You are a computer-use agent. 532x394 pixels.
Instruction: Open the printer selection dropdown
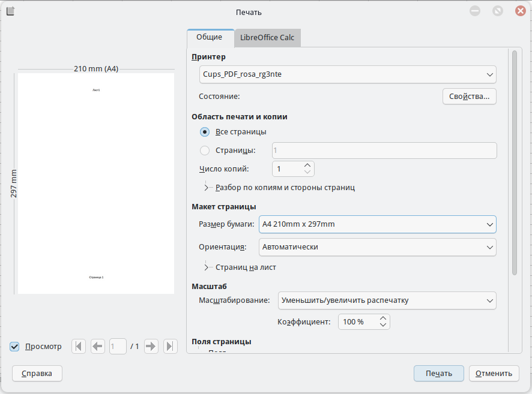pyautogui.click(x=348, y=74)
